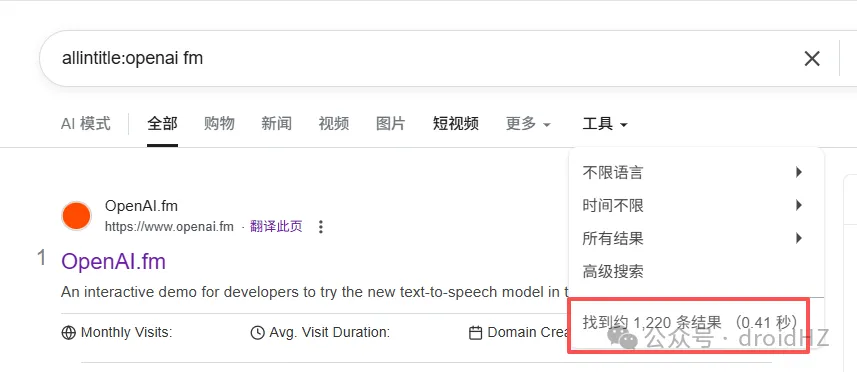Switch to the 图片 images tab
The width and height of the screenshot is (857, 372).
[x=391, y=124]
